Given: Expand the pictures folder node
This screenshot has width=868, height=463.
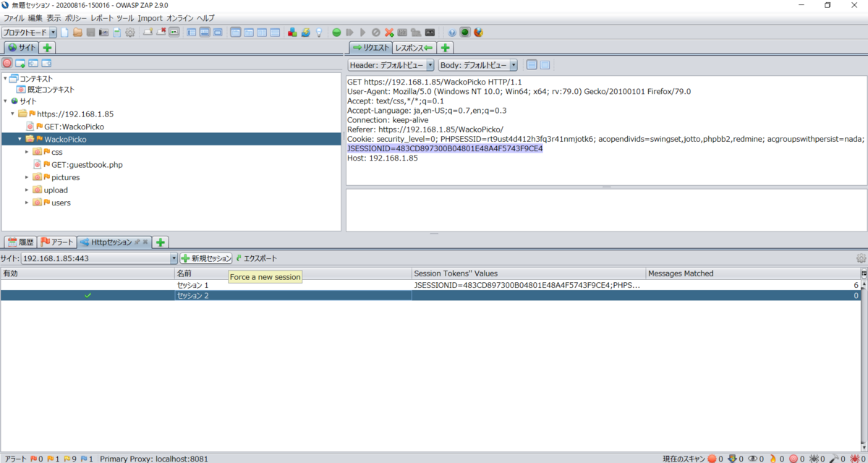Looking at the screenshot, I should pyautogui.click(x=27, y=177).
